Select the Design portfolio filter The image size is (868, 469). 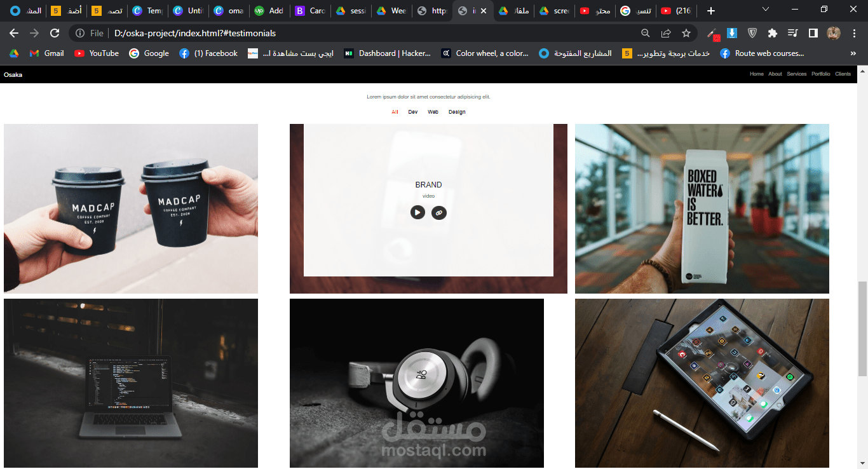pyautogui.click(x=457, y=112)
